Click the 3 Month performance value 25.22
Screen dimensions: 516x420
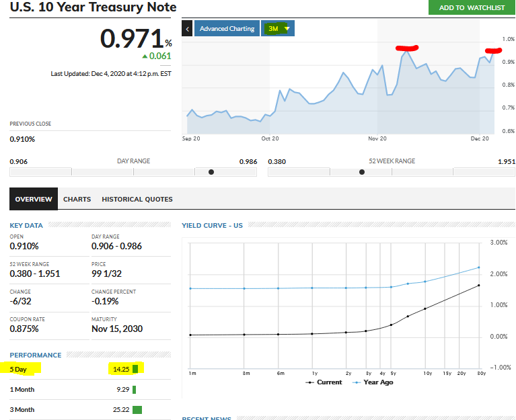[x=121, y=410]
